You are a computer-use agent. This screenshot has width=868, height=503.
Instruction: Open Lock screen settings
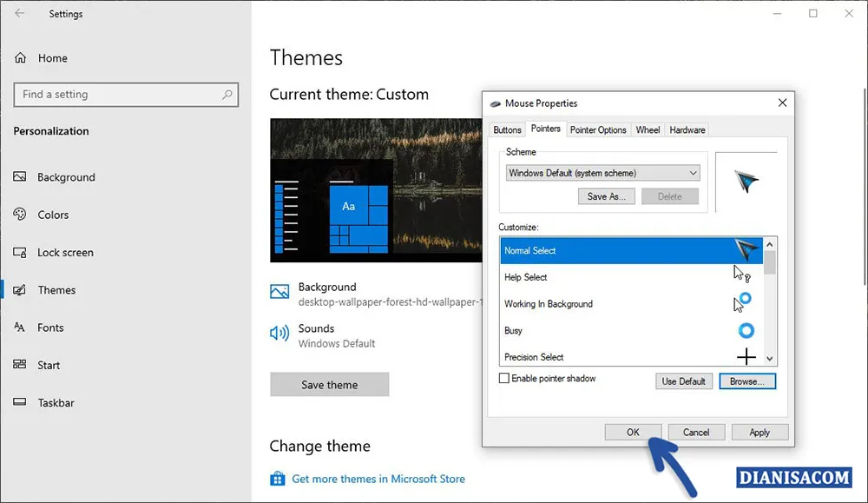coord(65,252)
